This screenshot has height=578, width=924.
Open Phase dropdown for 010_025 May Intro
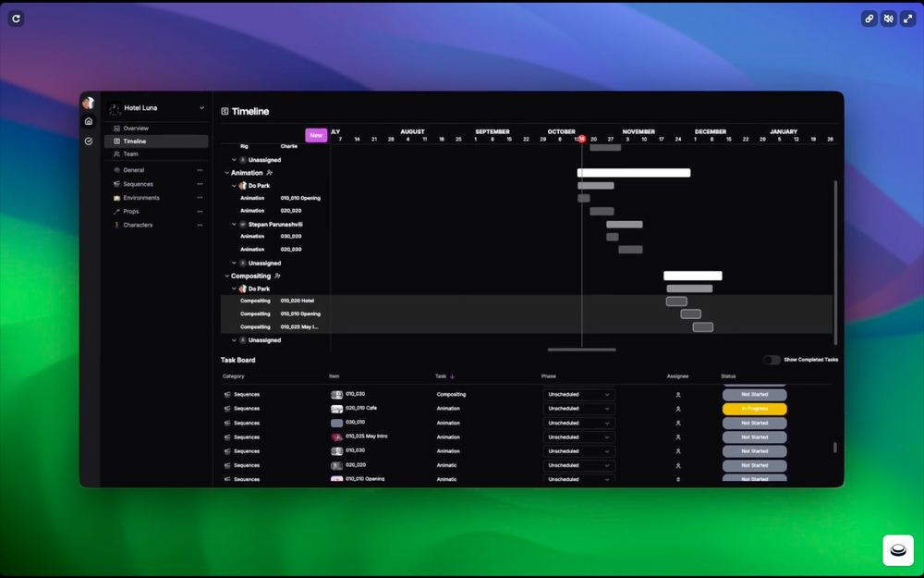coord(578,437)
